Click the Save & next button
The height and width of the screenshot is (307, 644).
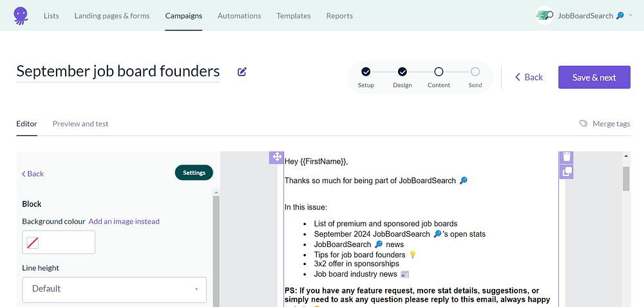pos(594,77)
